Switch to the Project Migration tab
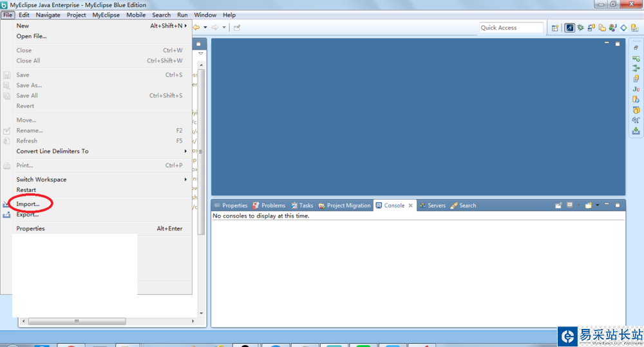Image resolution: width=644 pixels, height=347 pixels. click(x=344, y=205)
